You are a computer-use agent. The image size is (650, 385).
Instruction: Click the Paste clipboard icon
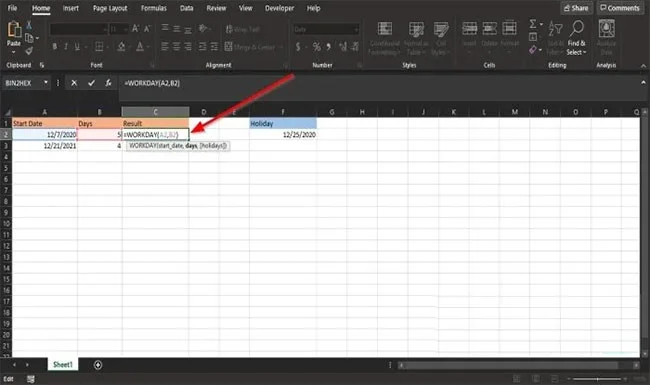tap(14, 30)
